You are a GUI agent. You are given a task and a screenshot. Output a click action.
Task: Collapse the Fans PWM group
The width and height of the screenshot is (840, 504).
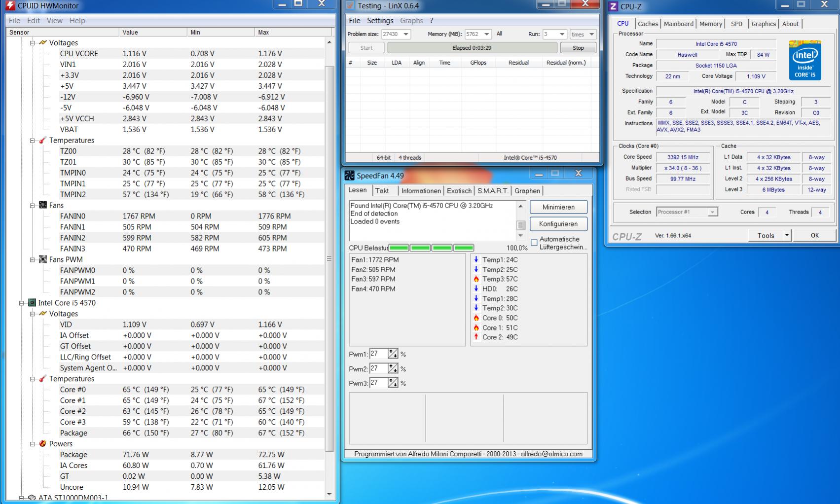point(32,260)
